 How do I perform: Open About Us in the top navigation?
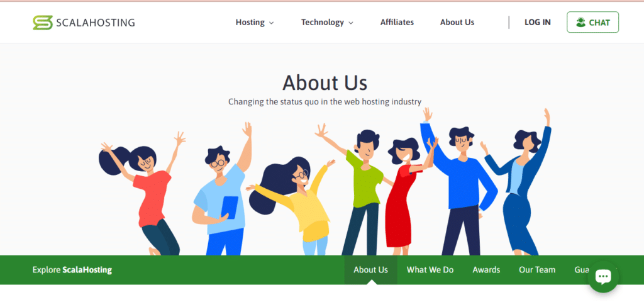pyautogui.click(x=457, y=22)
